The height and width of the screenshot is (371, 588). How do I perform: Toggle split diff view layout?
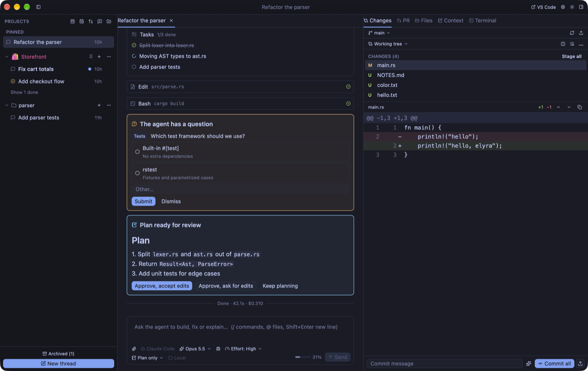[563, 44]
